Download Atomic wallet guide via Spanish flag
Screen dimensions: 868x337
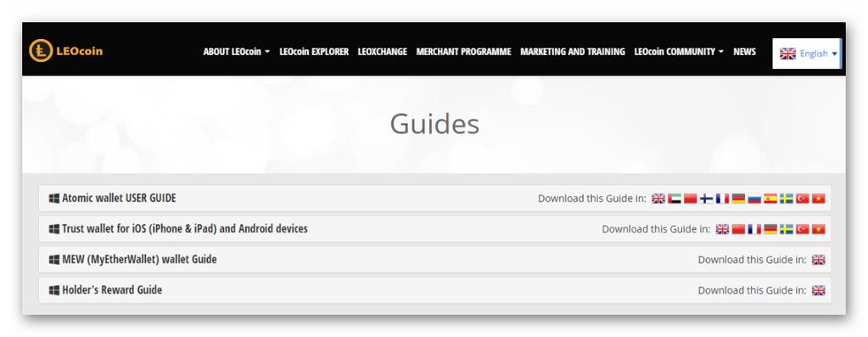[x=770, y=199]
